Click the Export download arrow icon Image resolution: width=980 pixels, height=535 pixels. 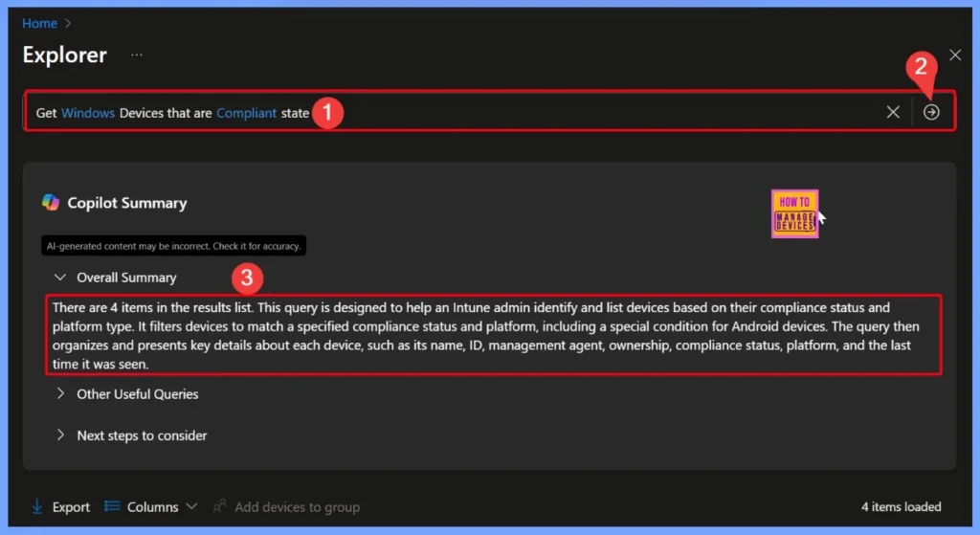pos(37,506)
